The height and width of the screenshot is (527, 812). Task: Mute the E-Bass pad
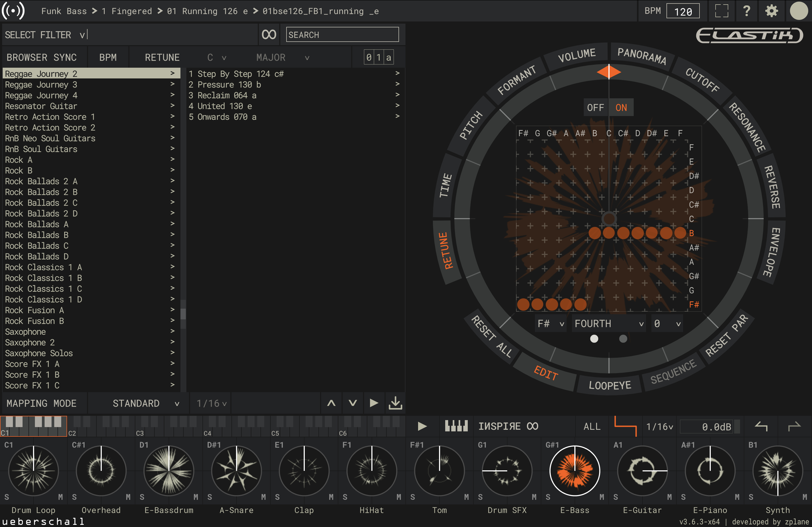pyautogui.click(x=602, y=497)
